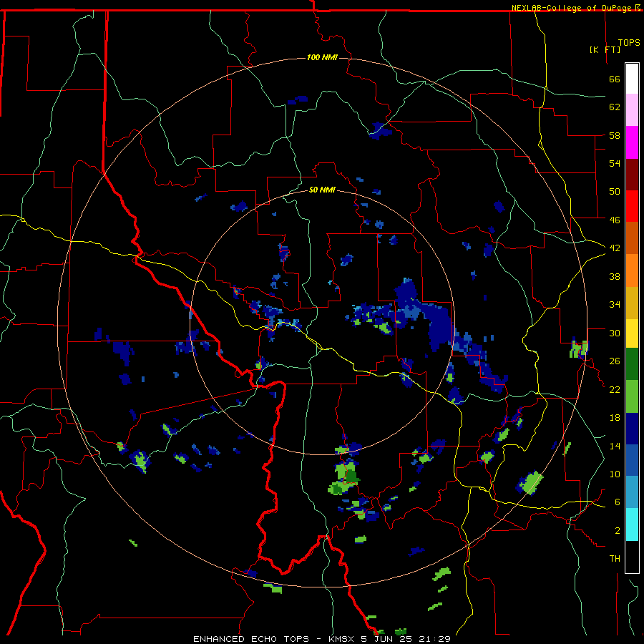Click the "TH" threshold label
Image resolution: width=644 pixels, height=644 pixels.
(615, 559)
